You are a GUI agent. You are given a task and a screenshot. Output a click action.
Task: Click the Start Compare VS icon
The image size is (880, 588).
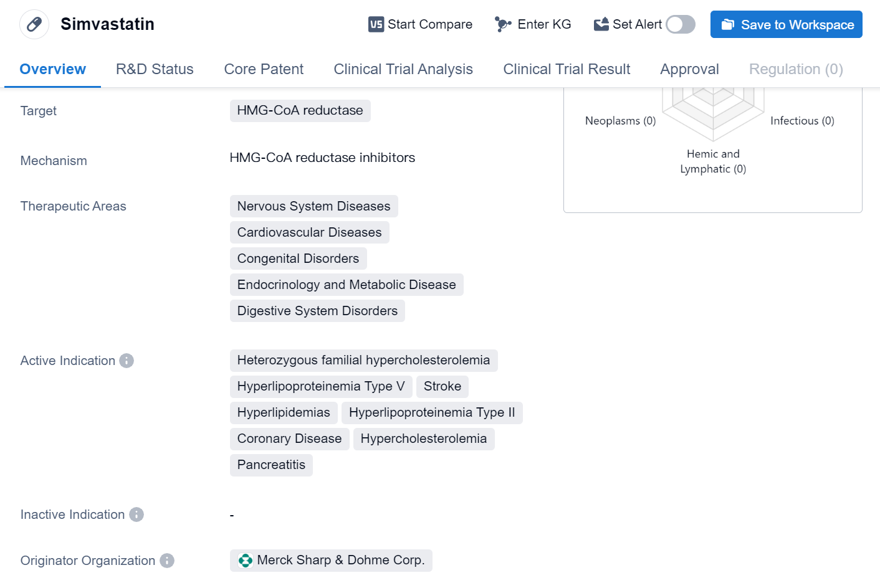click(376, 24)
